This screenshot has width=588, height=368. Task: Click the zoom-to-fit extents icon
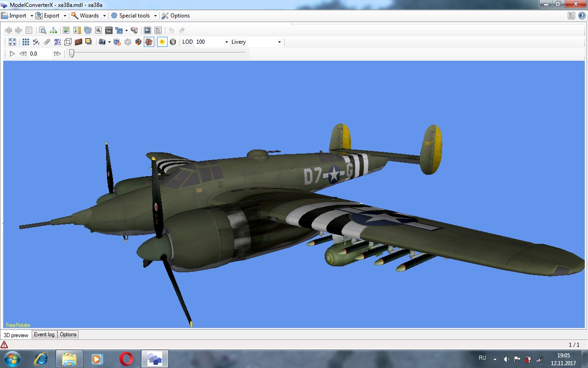12,42
